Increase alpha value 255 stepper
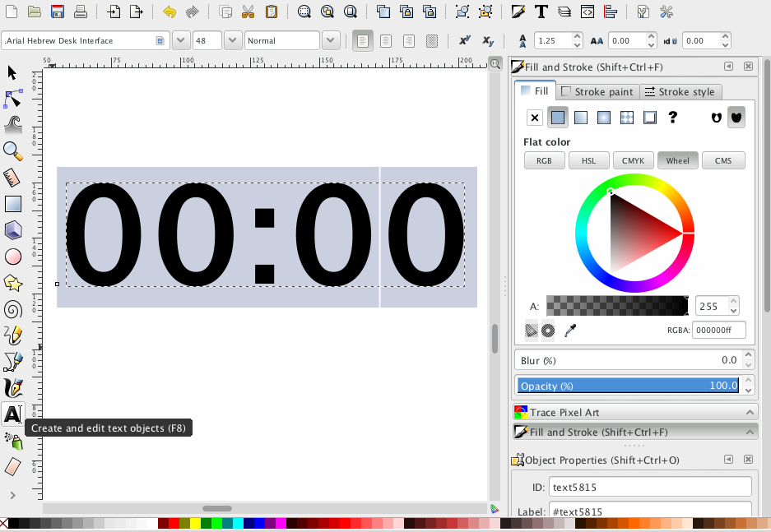This screenshot has width=771, height=532. click(x=734, y=301)
